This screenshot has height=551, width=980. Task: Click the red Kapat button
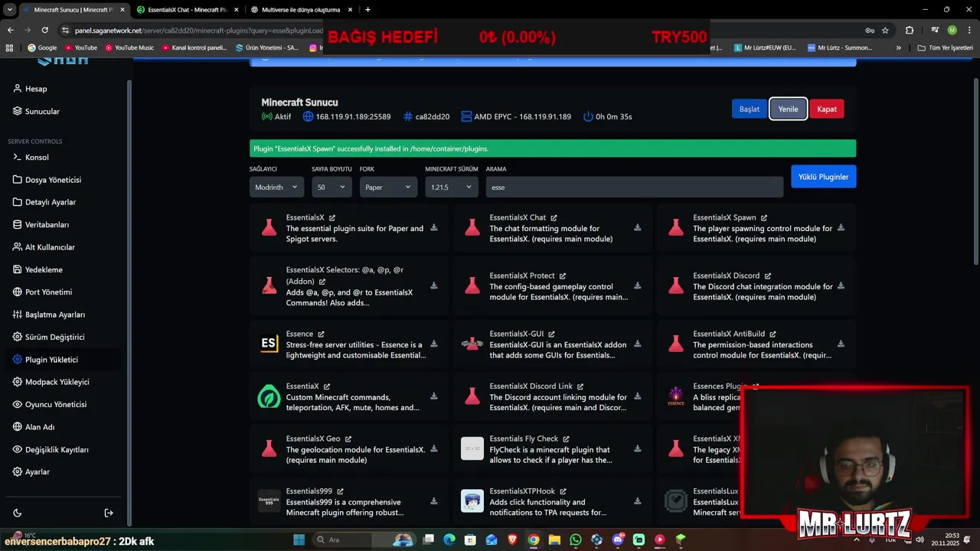coord(827,109)
